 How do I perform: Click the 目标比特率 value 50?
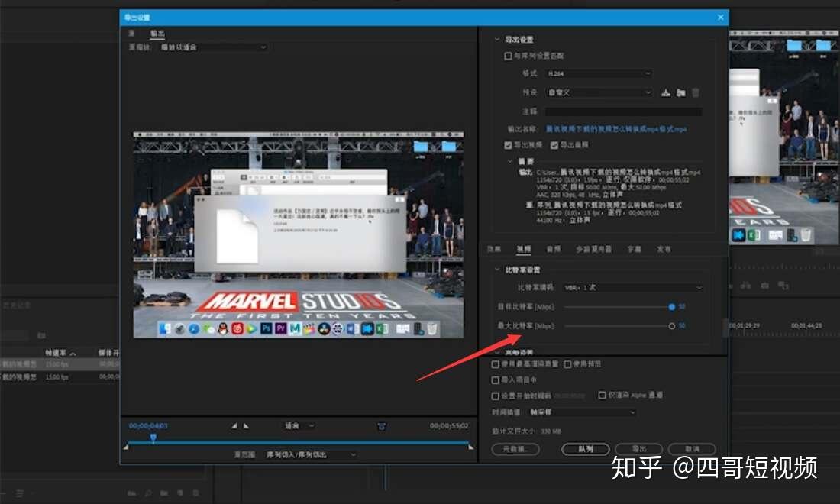tap(682, 306)
